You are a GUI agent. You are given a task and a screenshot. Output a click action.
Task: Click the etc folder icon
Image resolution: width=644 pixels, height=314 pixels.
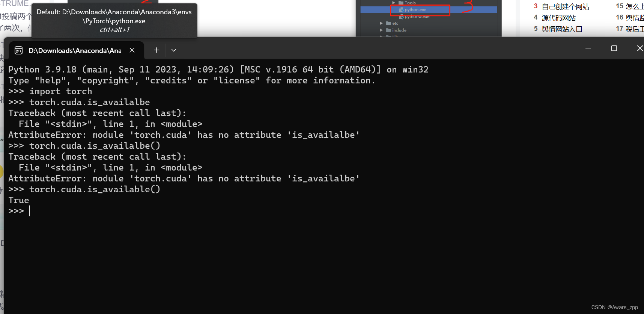389,23
